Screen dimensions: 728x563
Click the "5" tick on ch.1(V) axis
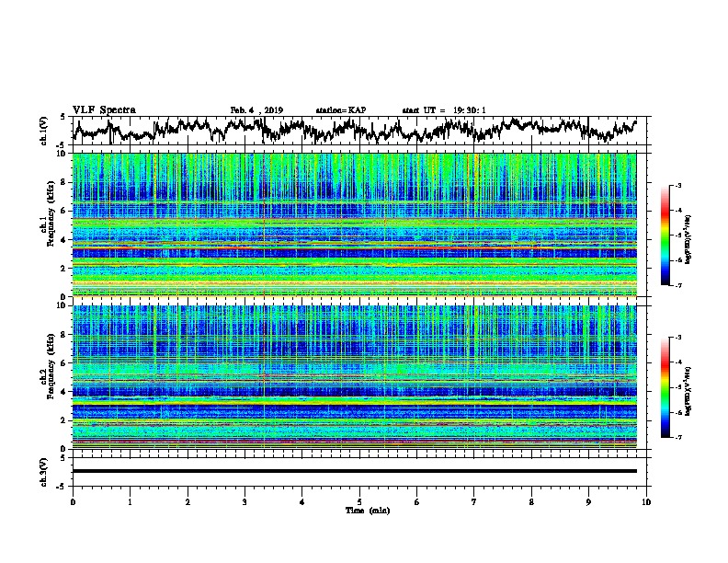click(x=63, y=117)
